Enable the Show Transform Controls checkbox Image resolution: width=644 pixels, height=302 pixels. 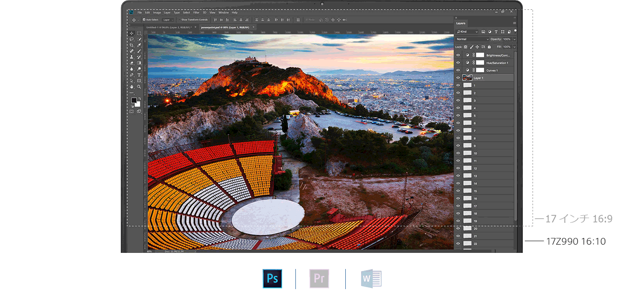pyautogui.click(x=180, y=20)
